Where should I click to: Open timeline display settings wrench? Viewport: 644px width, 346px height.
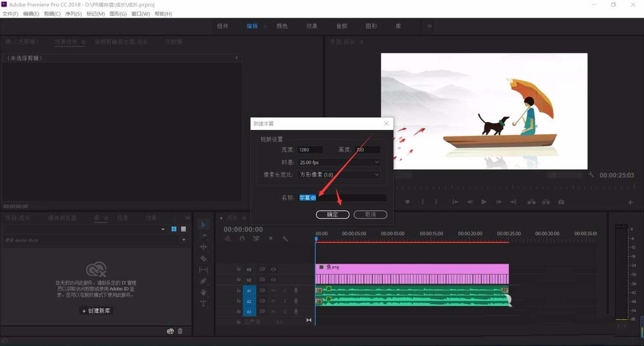[285, 239]
